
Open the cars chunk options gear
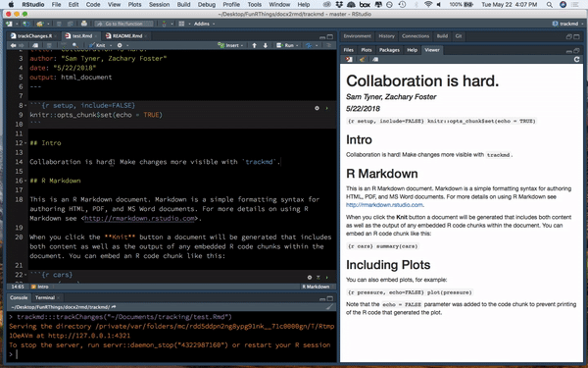tap(310, 278)
